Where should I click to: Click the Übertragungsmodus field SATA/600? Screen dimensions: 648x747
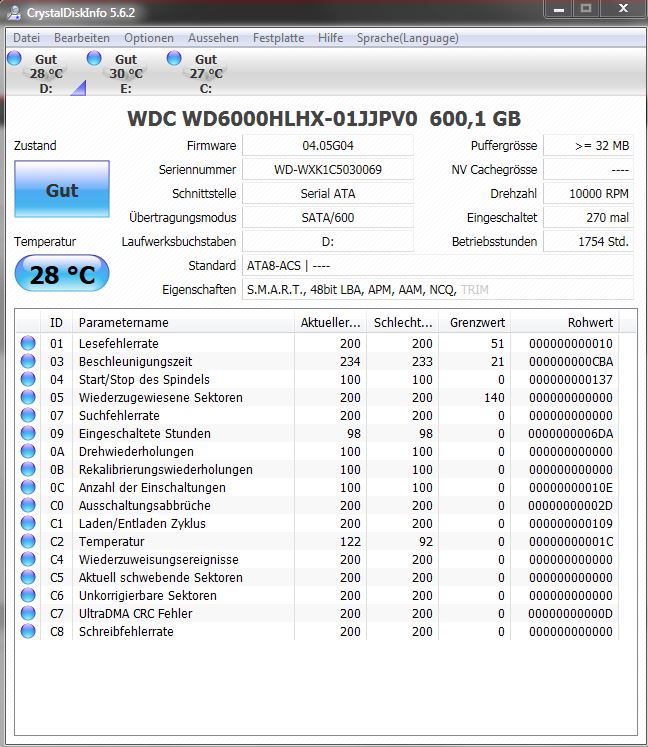click(x=328, y=217)
